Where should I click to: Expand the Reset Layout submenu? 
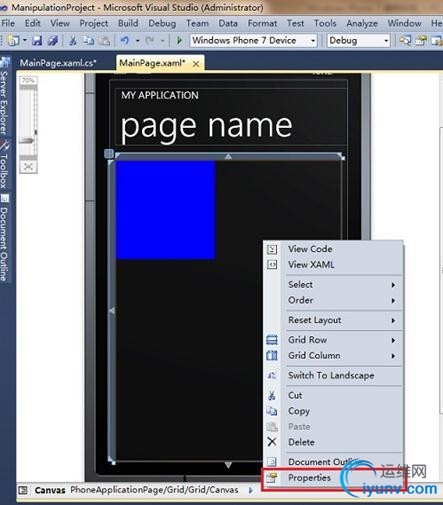(334, 320)
